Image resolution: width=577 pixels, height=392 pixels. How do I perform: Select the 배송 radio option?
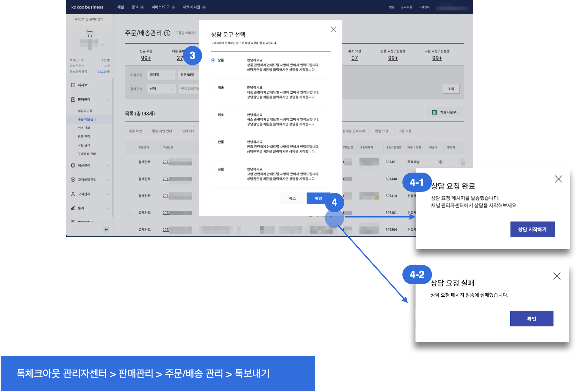(x=213, y=88)
